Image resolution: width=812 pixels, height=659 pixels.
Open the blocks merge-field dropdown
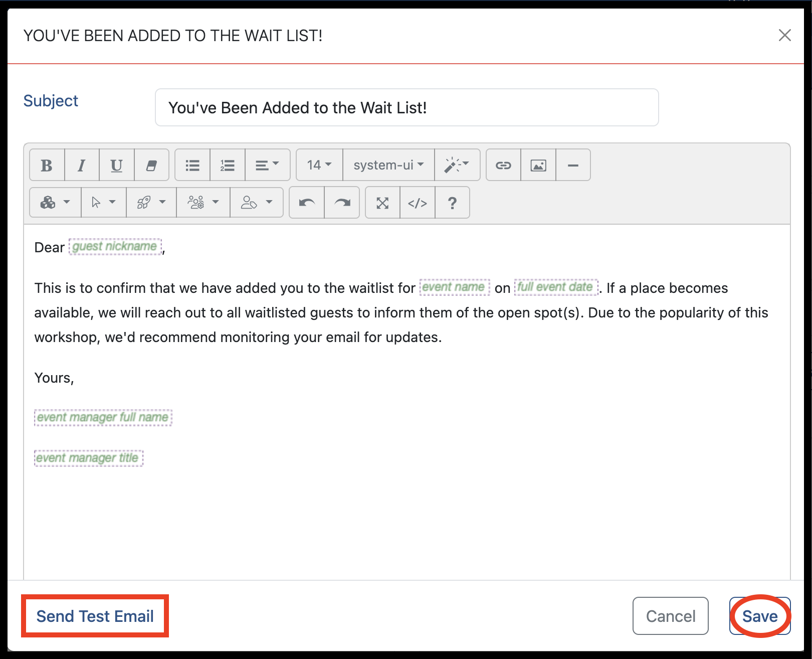coord(56,203)
